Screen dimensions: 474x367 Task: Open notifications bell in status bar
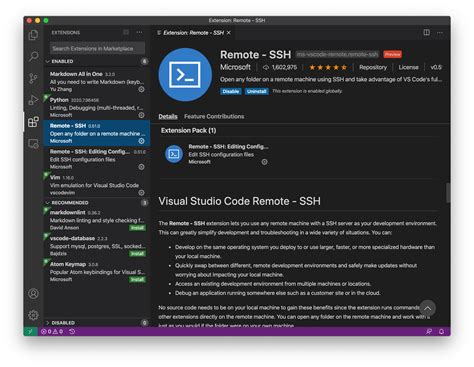pyautogui.click(x=441, y=331)
